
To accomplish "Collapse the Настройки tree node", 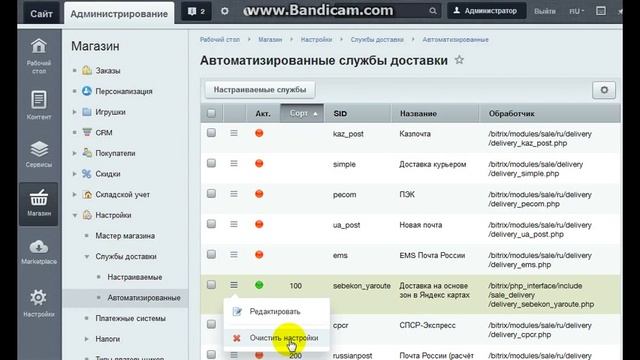I will tap(75, 215).
